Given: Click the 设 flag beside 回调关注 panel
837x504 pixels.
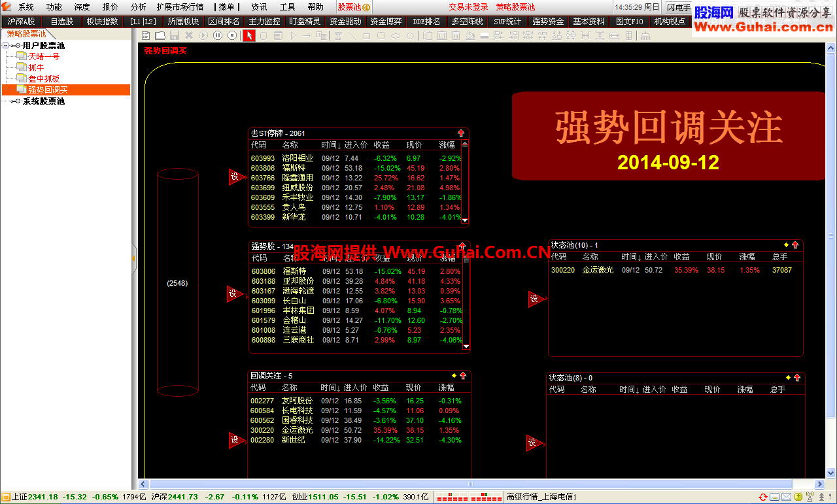Looking at the screenshot, I should point(235,440).
